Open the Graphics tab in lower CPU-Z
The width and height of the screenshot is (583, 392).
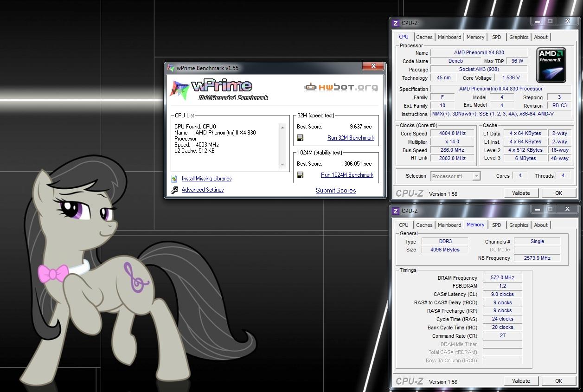point(519,225)
